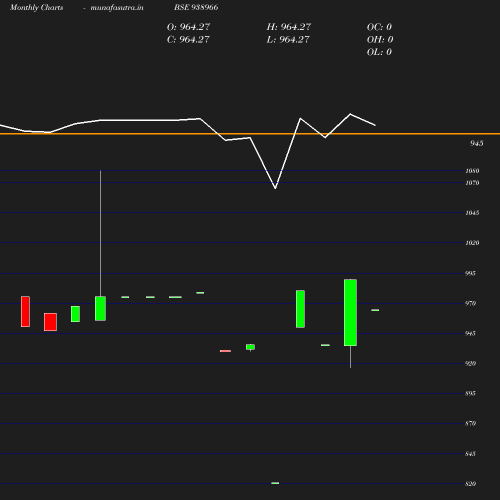This screenshot has height=500, width=500.
Task: Click the '1070' price axis label
Action: point(472,183)
